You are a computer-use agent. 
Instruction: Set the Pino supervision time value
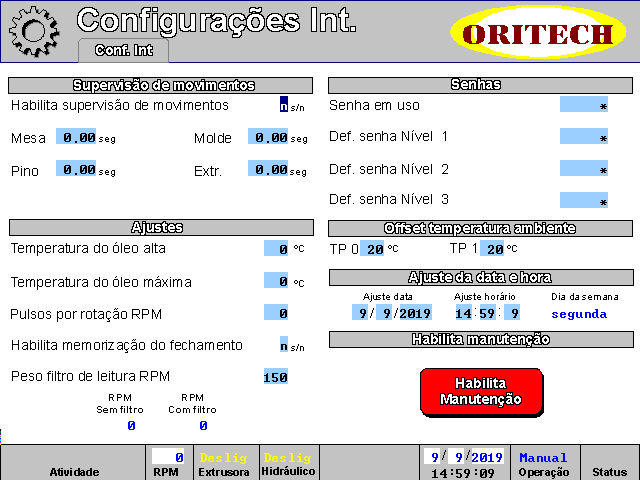point(76,171)
